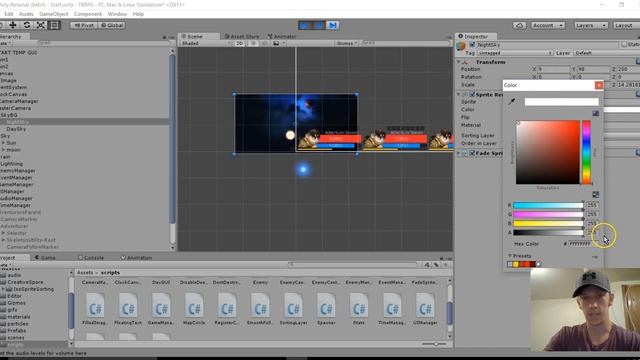Open Gizmos dropdown in Scene view

[x=347, y=43]
